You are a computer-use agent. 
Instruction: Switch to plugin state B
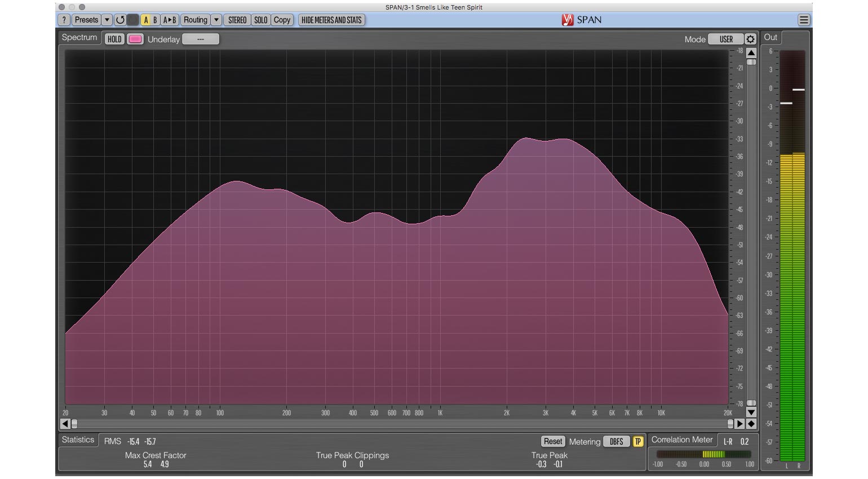click(x=155, y=20)
